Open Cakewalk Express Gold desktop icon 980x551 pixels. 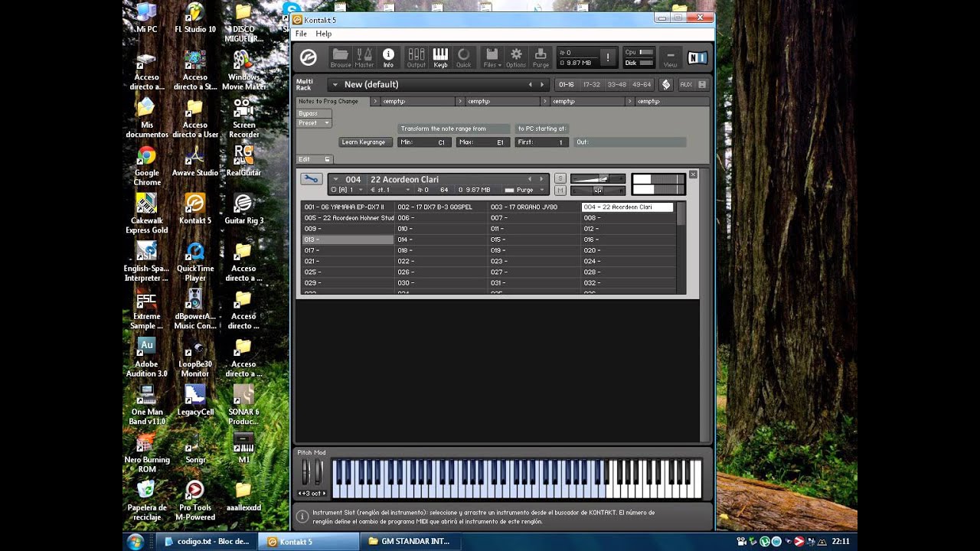pos(146,214)
